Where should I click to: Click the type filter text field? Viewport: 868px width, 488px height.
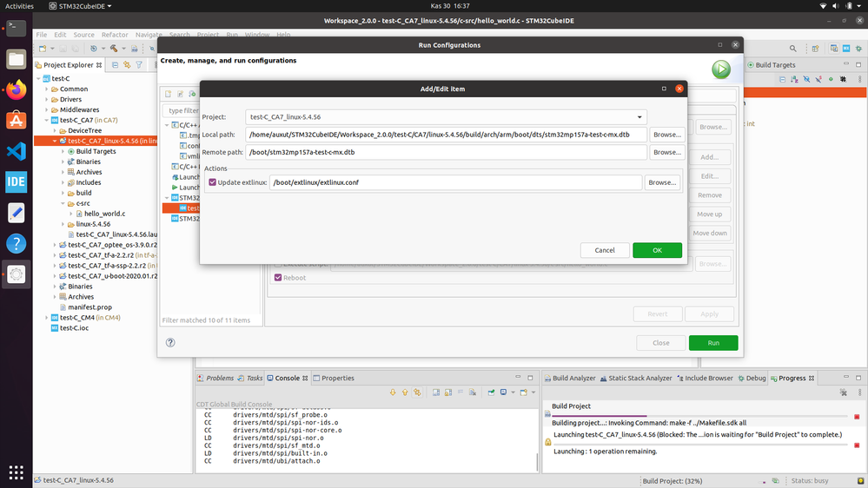[x=181, y=110]
